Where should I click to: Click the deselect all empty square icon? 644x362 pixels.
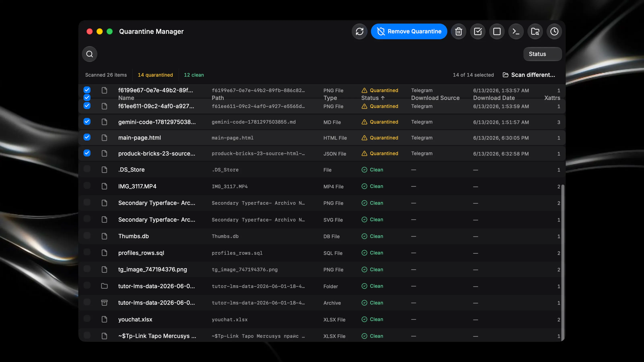coord(497,32)
